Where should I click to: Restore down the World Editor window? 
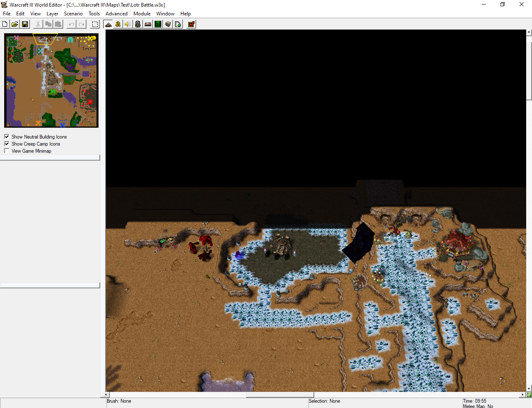coord(502,5)
